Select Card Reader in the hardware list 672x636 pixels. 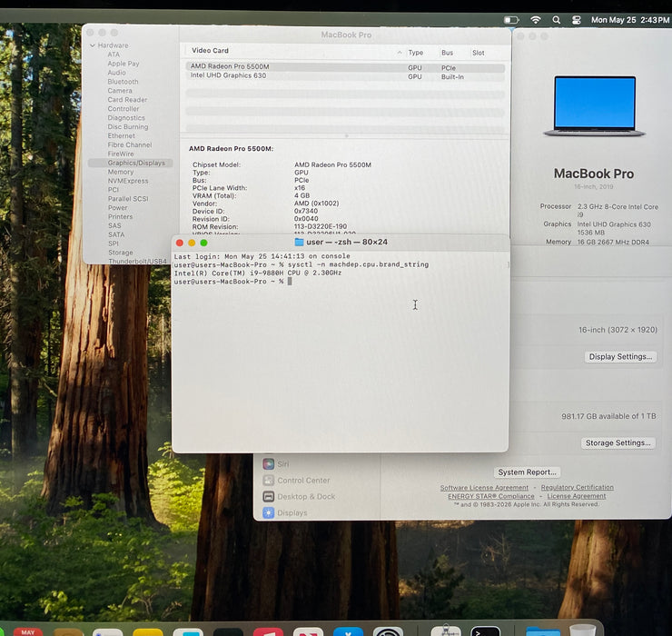pos(127,100)
